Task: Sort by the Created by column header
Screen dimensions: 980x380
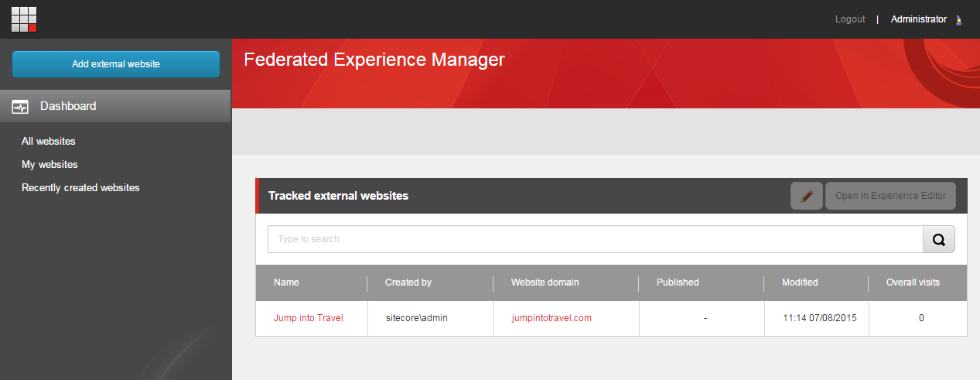Action: [408, 282]
